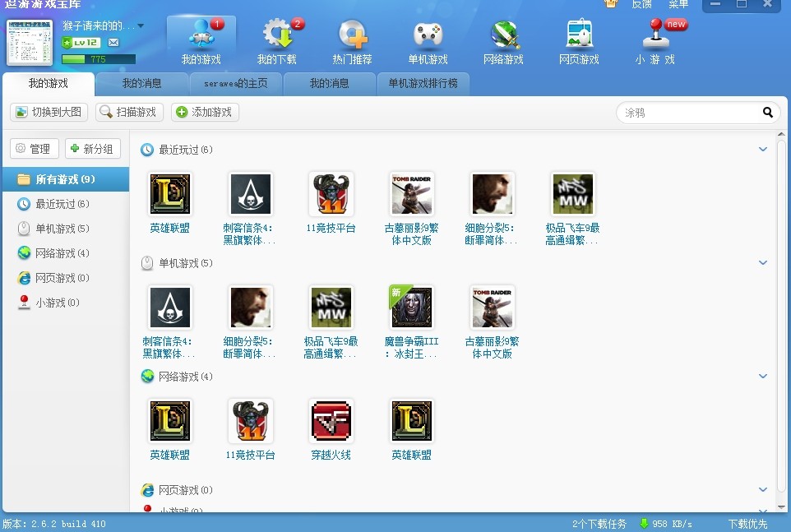Image resolution: width=791 pixels, height=532 pixels.
Task: Click 下载优先 in the status bar
Action: [747, 524]
